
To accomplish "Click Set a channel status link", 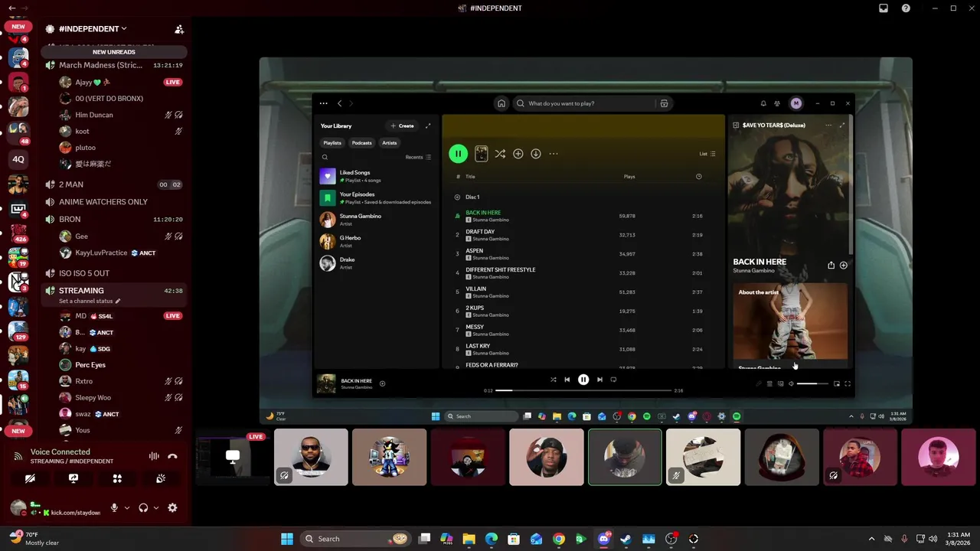I will (x=90, y=301).
